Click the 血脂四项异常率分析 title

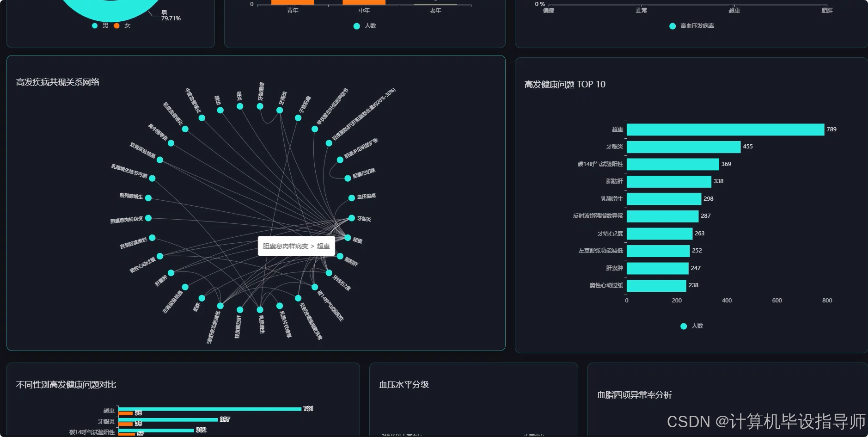point(635,395)
